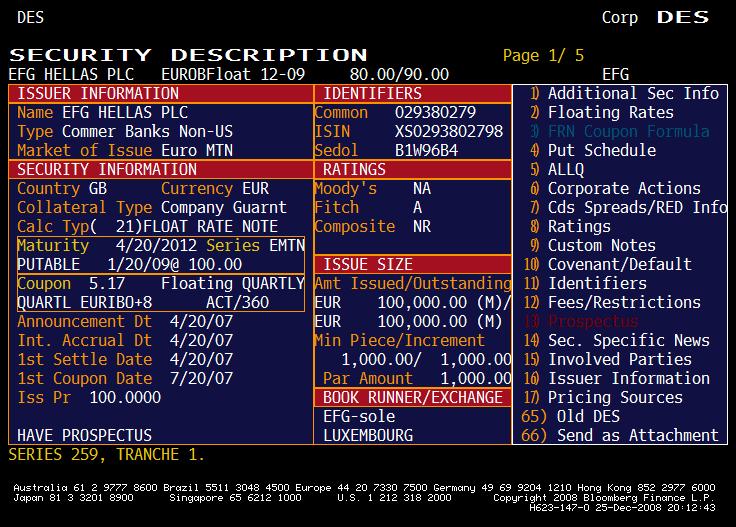Viewport: 736px width, 527px height.
Task: Select the Currency value EUR
Action: coord(255,188)
